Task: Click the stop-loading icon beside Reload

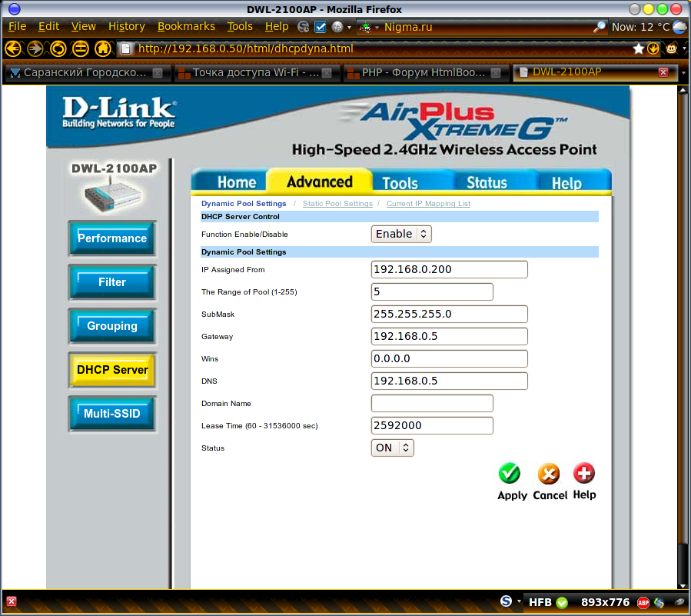Action: click(x=80, y=48)
